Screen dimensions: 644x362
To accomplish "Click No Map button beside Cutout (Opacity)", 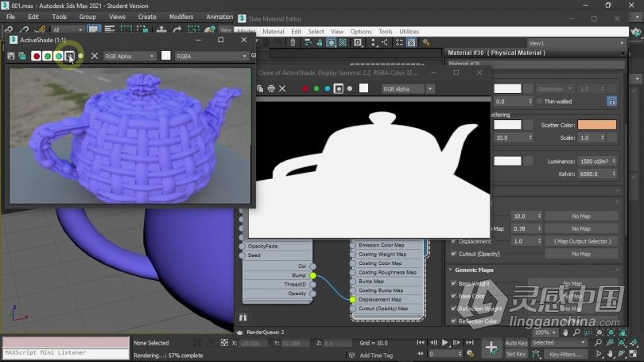I will [x=581, y=254].
